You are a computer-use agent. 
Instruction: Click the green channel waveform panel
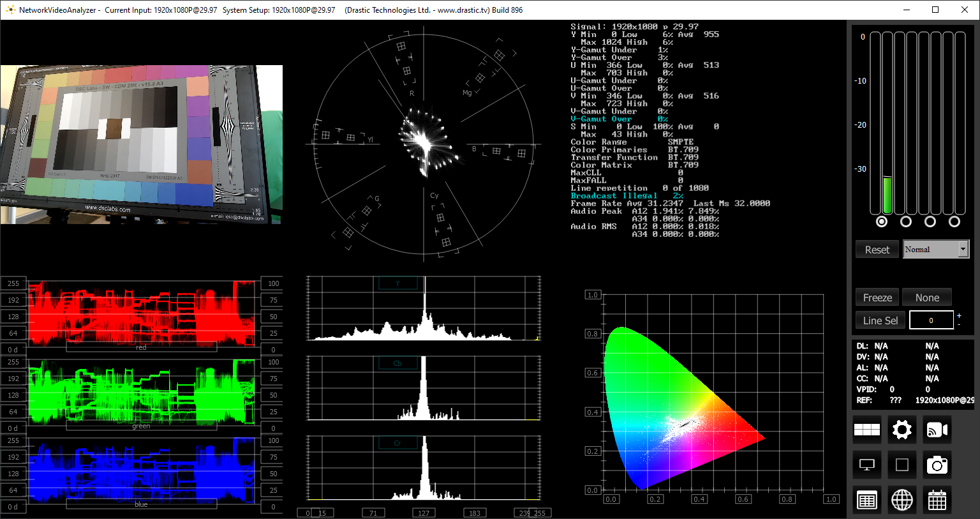click(x=142, y=393)
